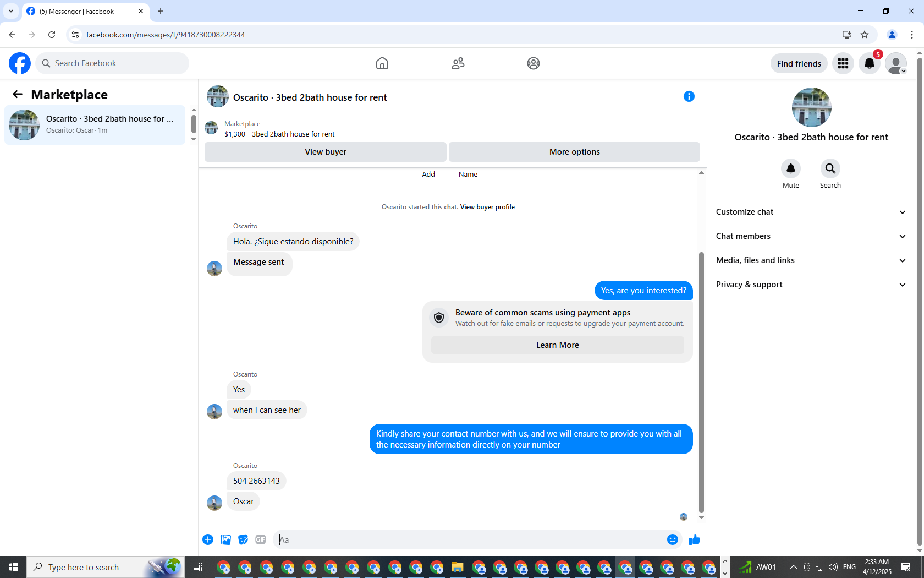
Task: Expand the Chat members section
Action: coord(811,236)
